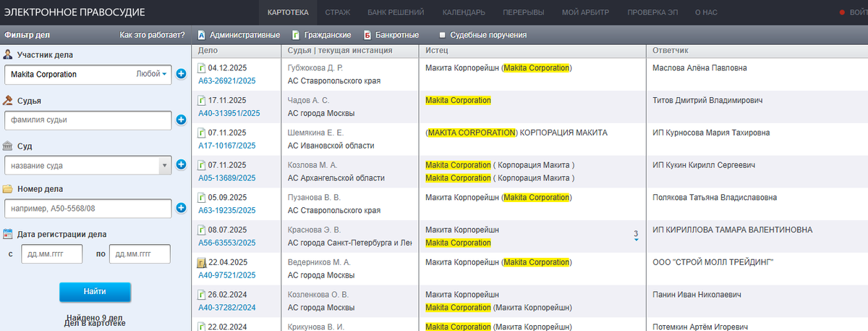Click case-type icon for case А63-26921/2025

click(x=202, y=68)
